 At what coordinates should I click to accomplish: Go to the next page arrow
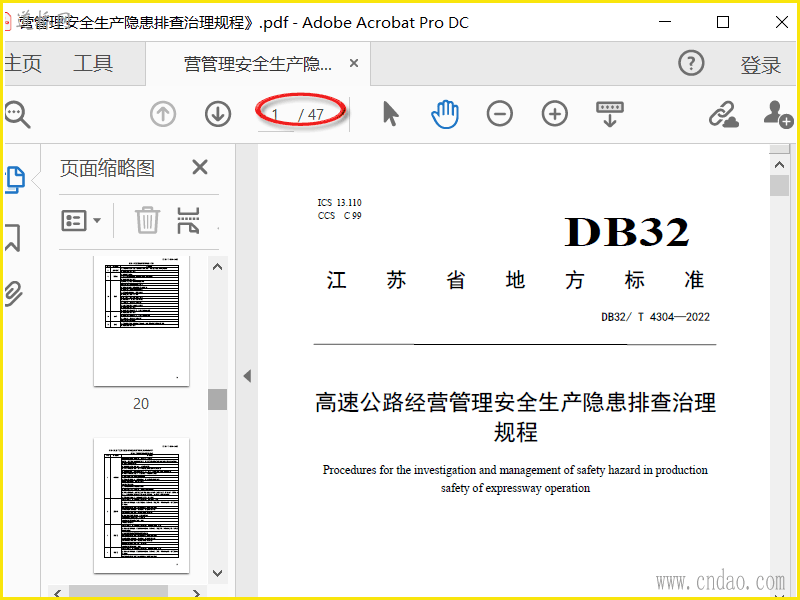(x=218, y=114)
